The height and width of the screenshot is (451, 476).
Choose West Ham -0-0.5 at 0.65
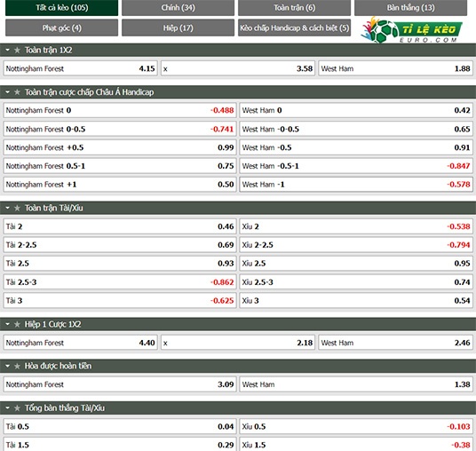[x=356, y=129]
